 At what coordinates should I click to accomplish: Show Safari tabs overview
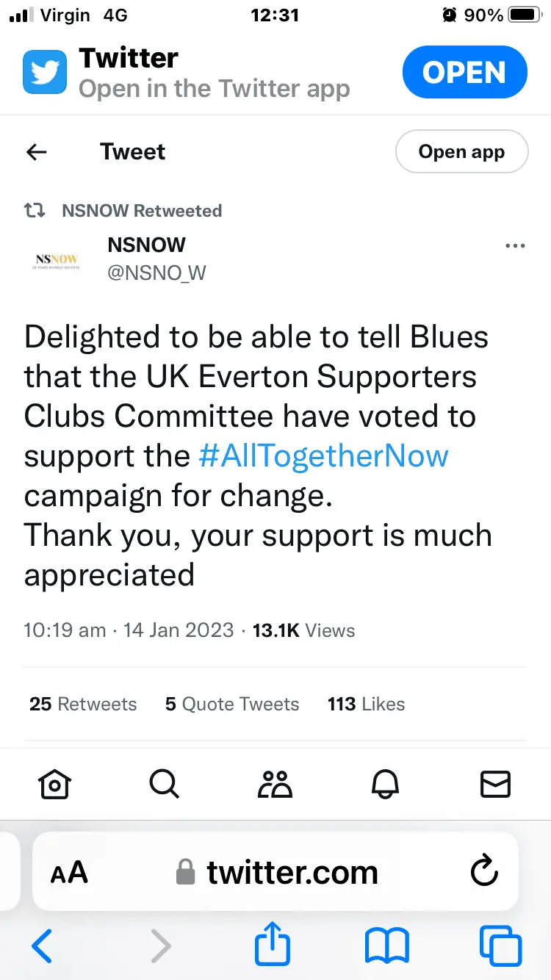click(x=500, y=945)
